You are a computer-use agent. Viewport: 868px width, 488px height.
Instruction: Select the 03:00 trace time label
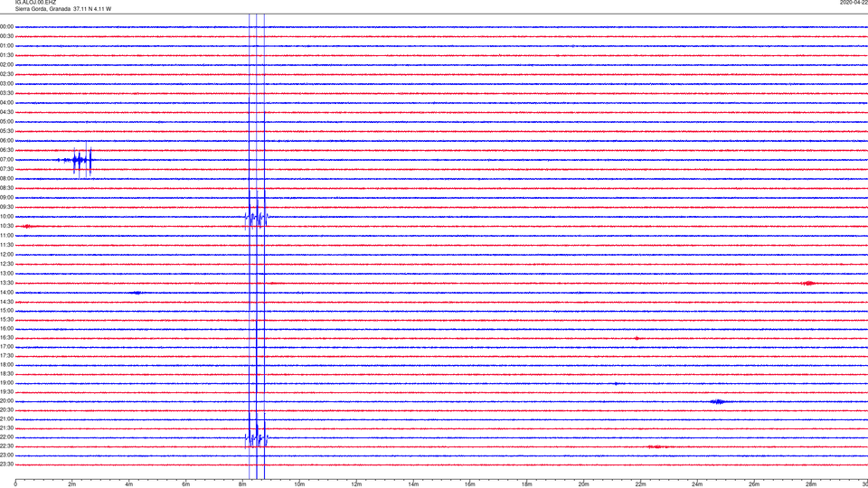coord(6,84)
